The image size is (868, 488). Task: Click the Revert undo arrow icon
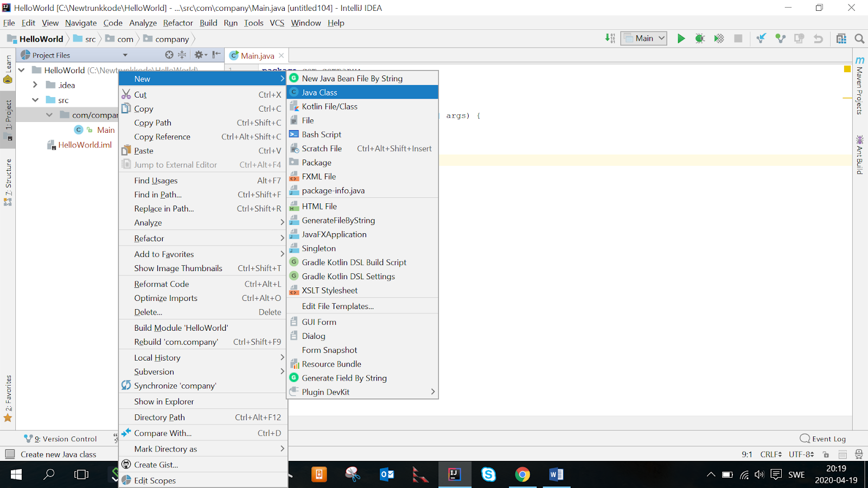click(818, 38)
